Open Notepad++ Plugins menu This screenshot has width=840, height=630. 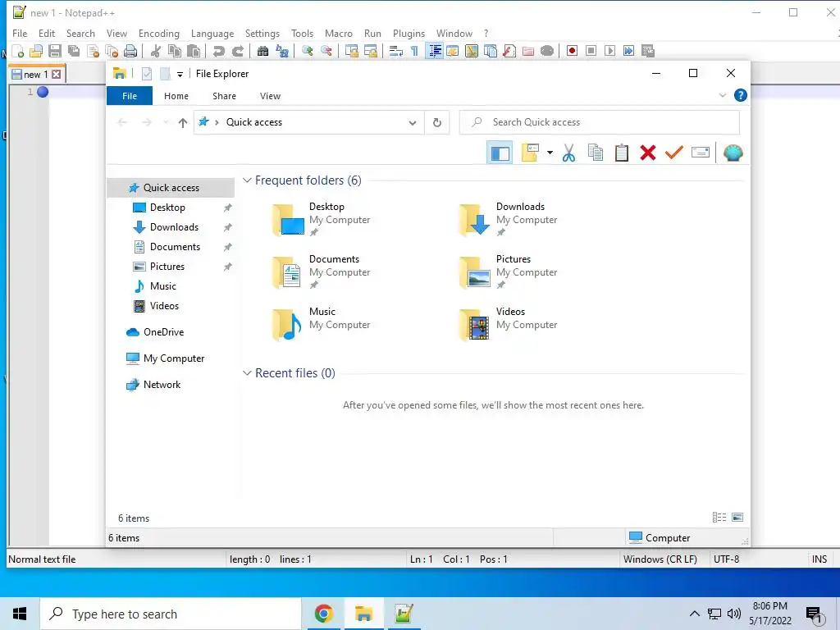[409, 33]
